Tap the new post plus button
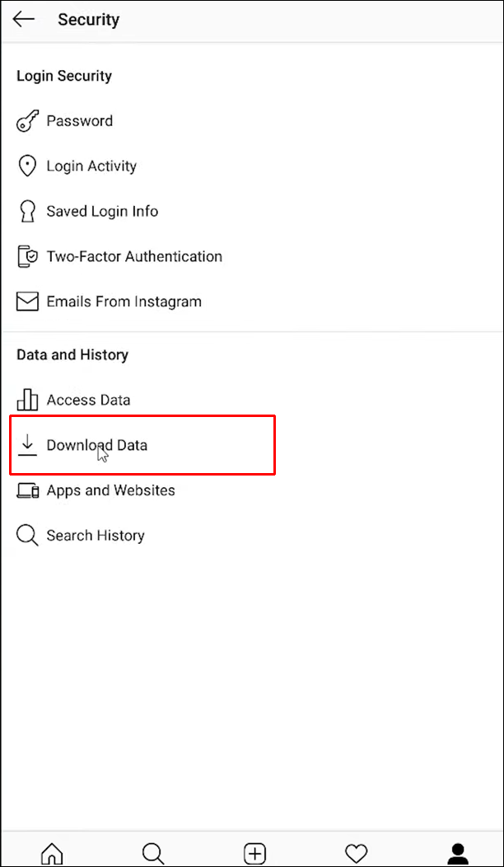 [255, 852]
